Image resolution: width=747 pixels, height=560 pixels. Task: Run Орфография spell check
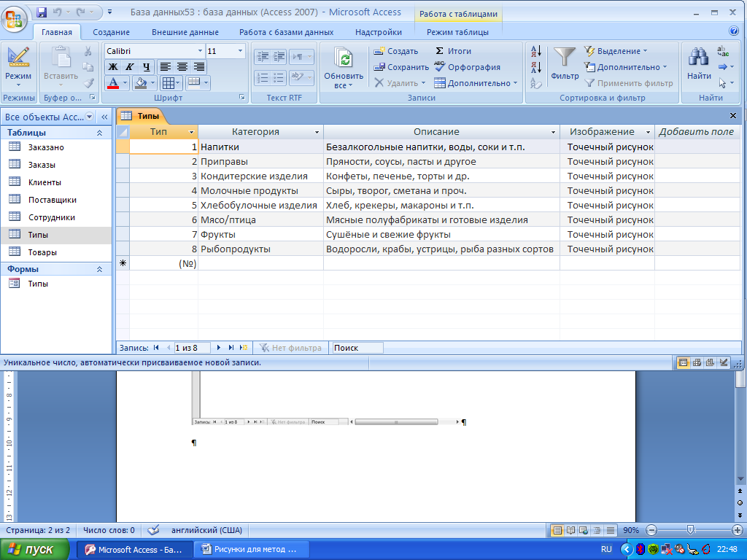tap(467, 67)
